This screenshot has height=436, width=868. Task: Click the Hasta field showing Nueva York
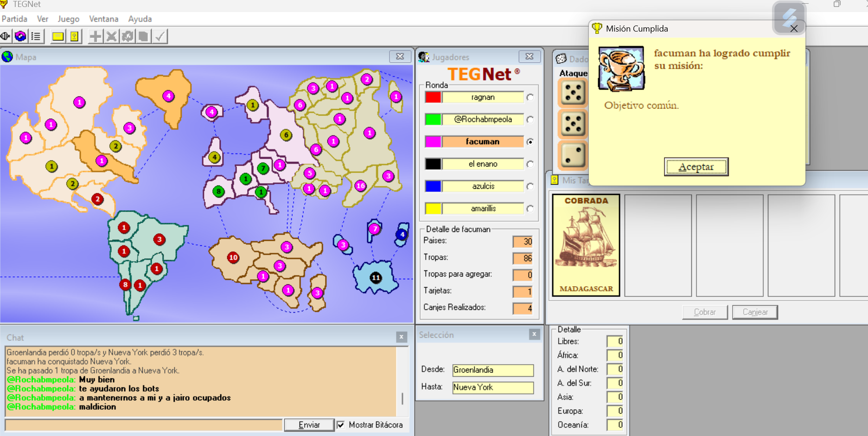point(493,388)
